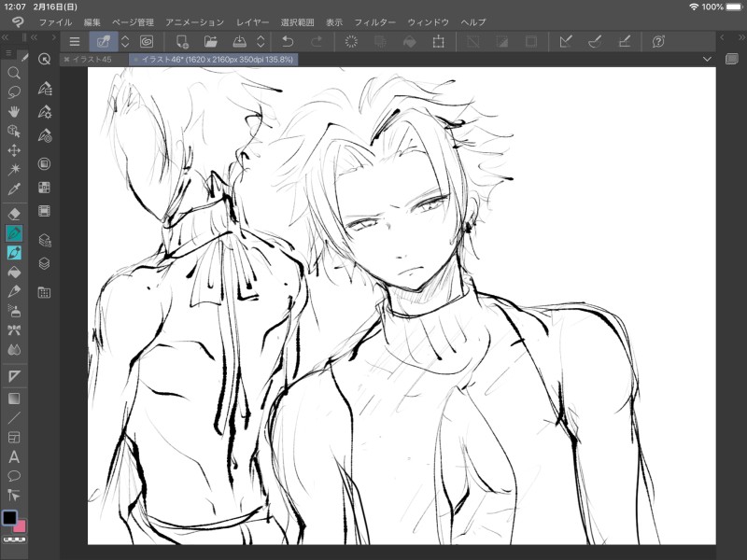This screenshot has width=747, height=560.
Task: Select the Balloon tool
Action: (x=14, y=476)
